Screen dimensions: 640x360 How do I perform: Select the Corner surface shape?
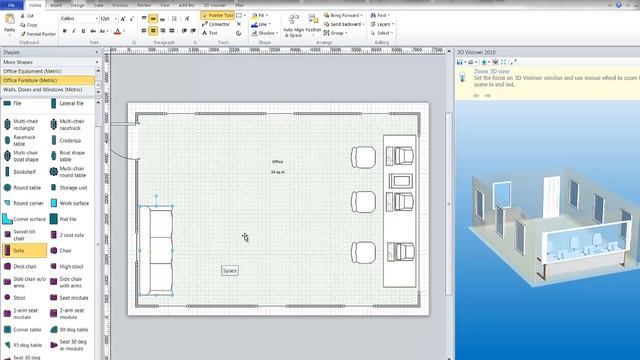(24, 219)
